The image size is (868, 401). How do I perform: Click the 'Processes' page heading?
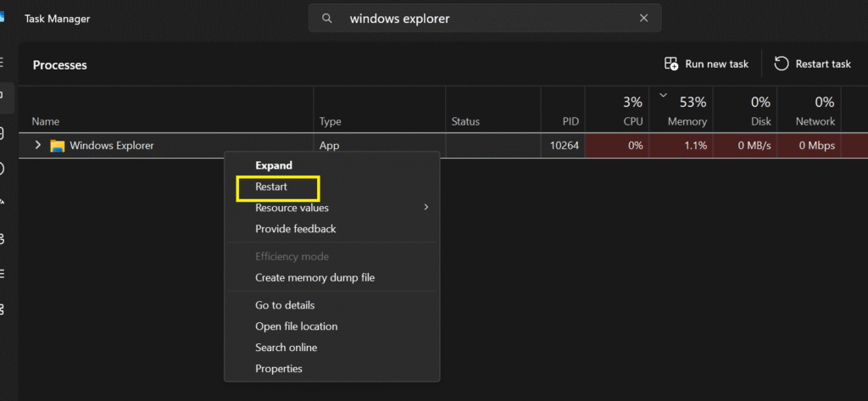pyautogui.click(x=60, y=64)
